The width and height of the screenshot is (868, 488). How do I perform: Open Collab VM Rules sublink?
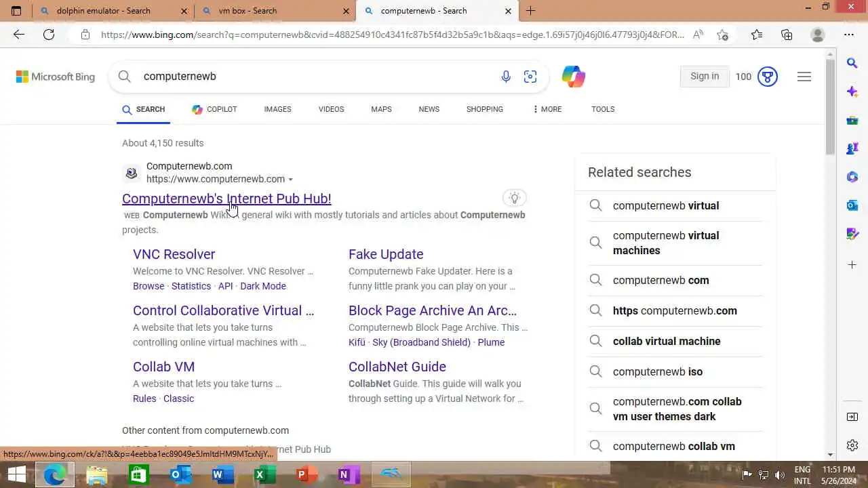click(x=144, y=399)
